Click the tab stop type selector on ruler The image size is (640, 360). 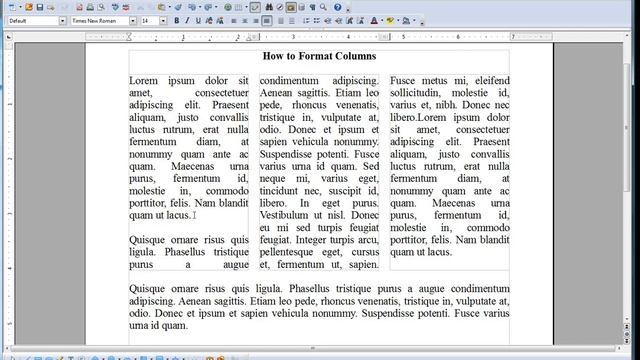[x=9, y=37]
